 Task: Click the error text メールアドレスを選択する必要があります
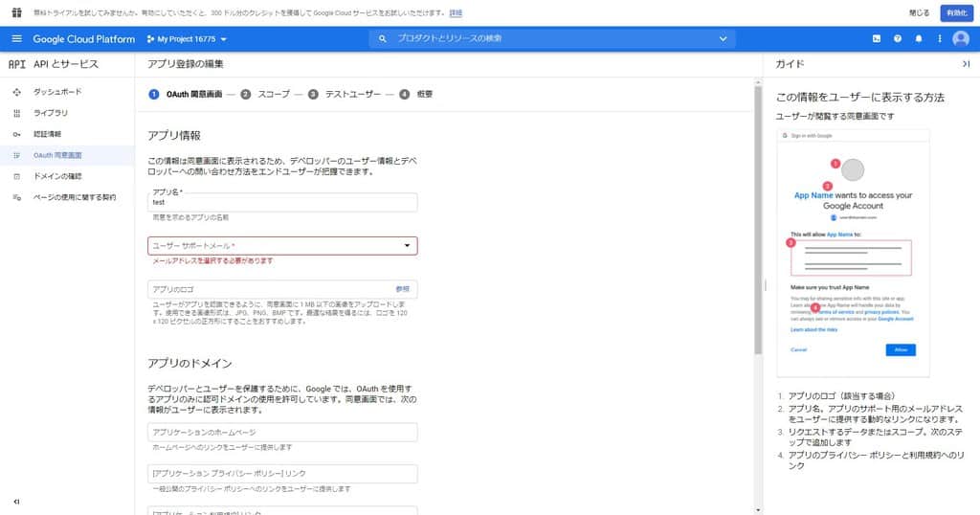[x=213, y=260]
